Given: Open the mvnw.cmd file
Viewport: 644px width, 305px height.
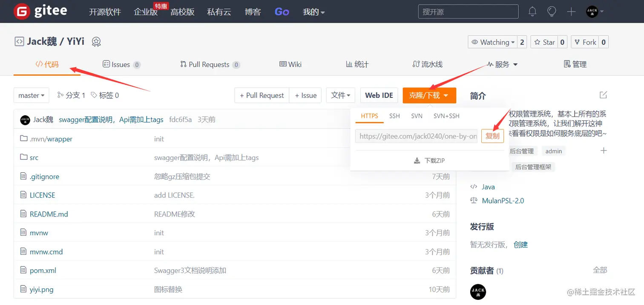Looking at the screenshot, I should point(46,251).
